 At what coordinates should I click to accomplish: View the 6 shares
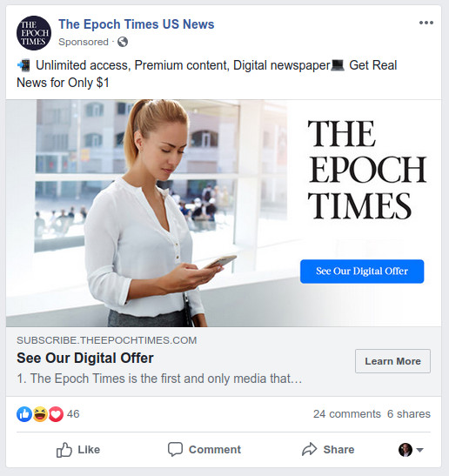[409, 414]
